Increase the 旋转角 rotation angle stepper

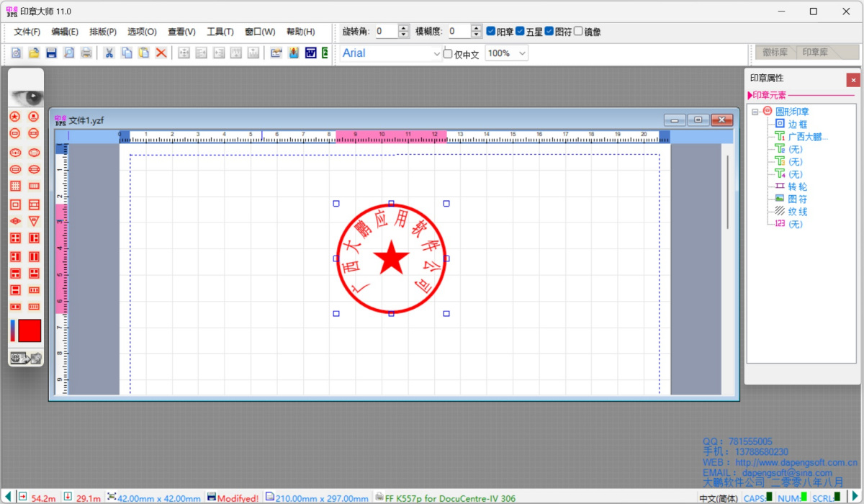pos(404,28)
